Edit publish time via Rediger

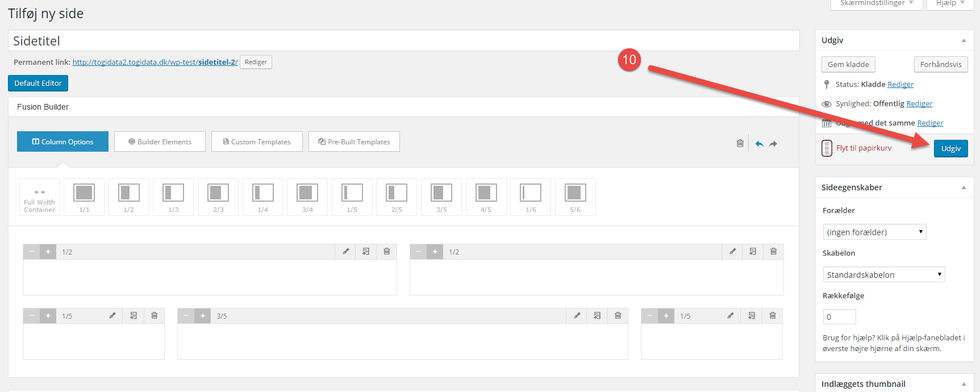click(x=930, y=123)
